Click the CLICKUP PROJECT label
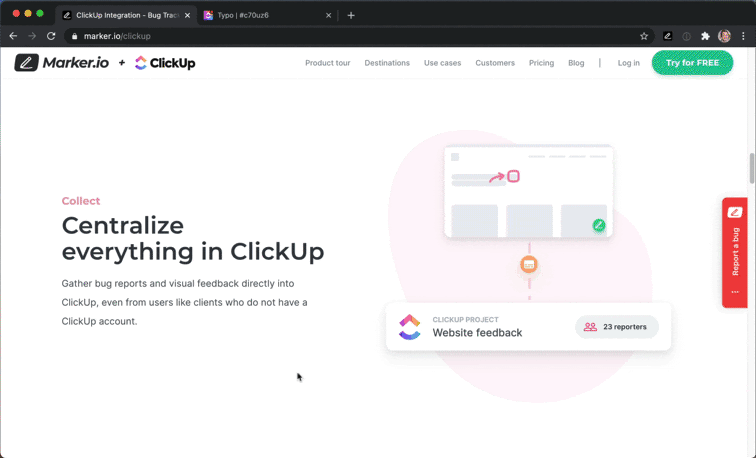756x458 pixels. tap(465, 320)
